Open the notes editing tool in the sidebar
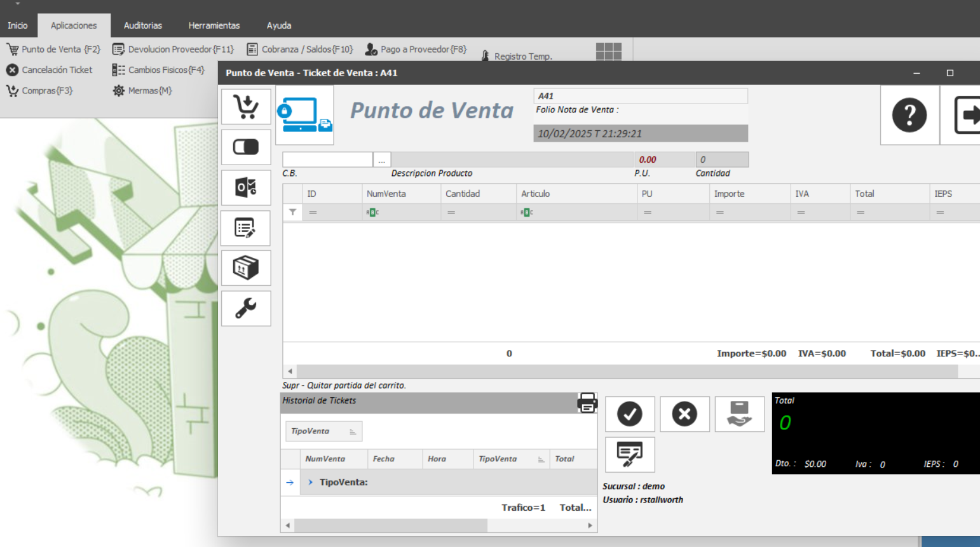The width and height of the screenshot is (980, 547). point(245,228)
